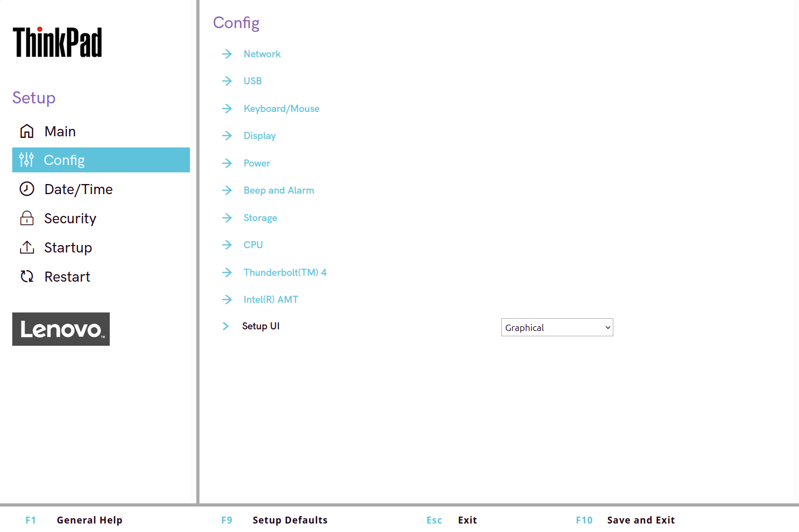Open Keyboard/Mouse settings
Screen dimensions: 799x532
click(281, 109)
